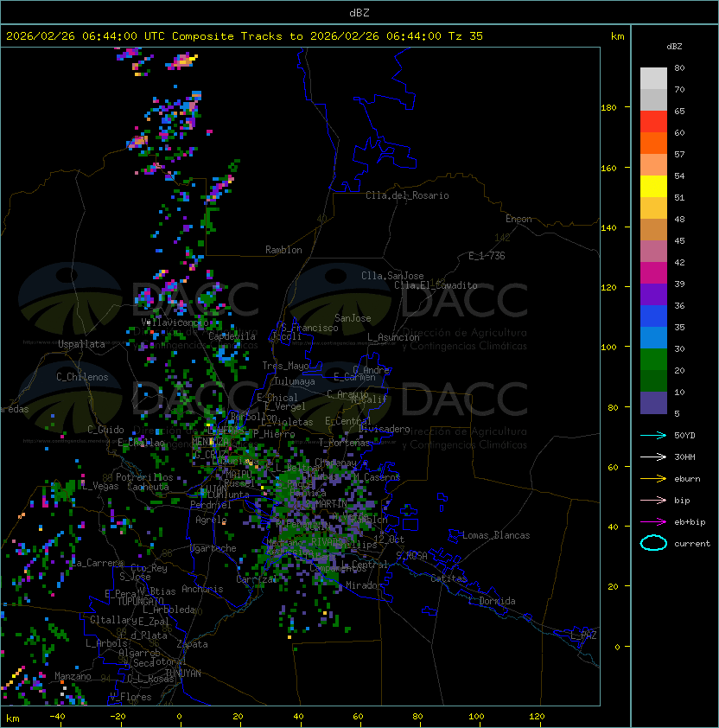Click the 'Anchoris' map label
719x728 pixels.
(x=202, y=589)
